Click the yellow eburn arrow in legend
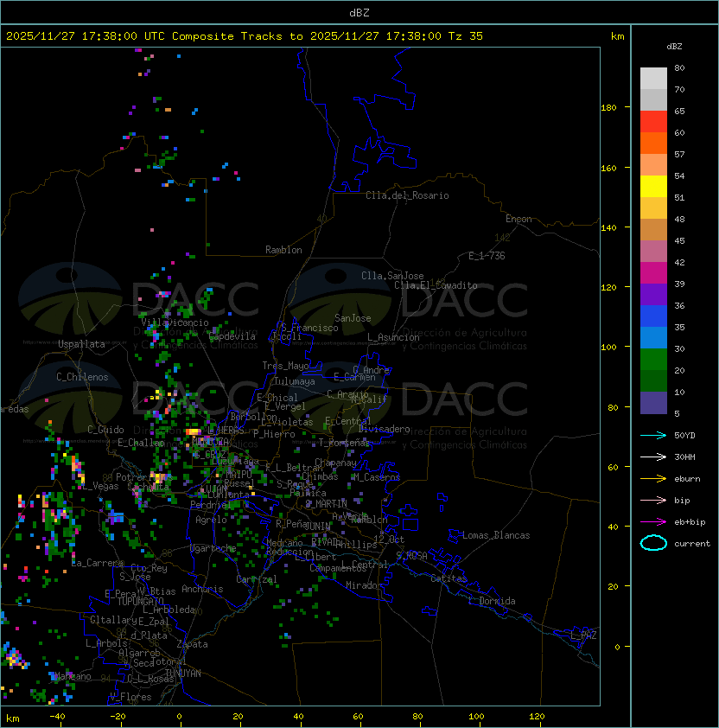The width and height of the screenshot is (719, 728). [653, 478]
